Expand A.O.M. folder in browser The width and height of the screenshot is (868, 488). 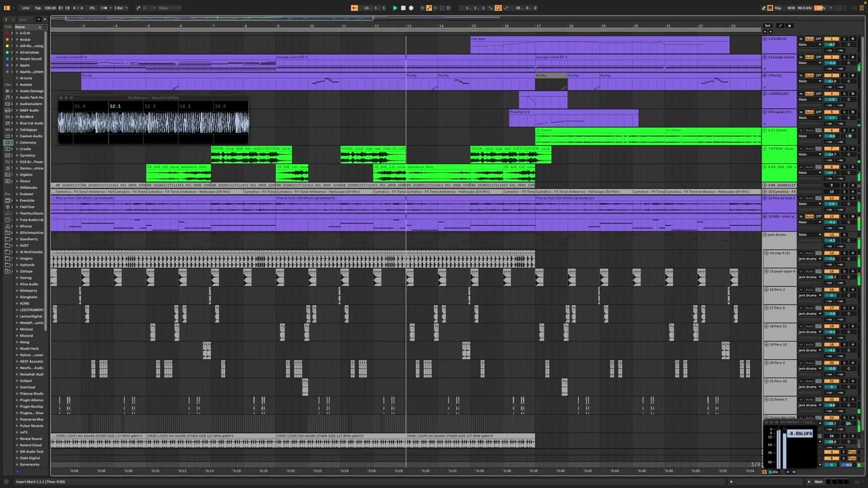[x=17, y=33]
